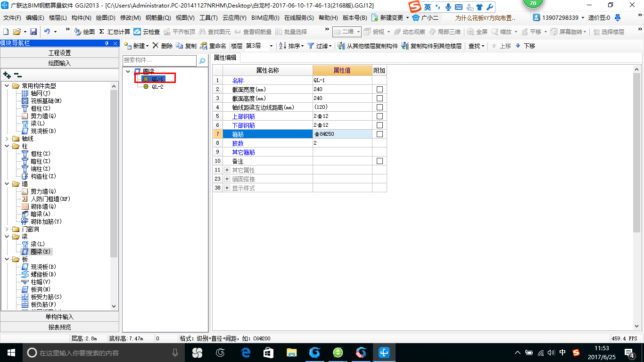This screenshot has height=362, width=644.
Task: Select the 属性编辑 tab
Action: click(225, 58)
